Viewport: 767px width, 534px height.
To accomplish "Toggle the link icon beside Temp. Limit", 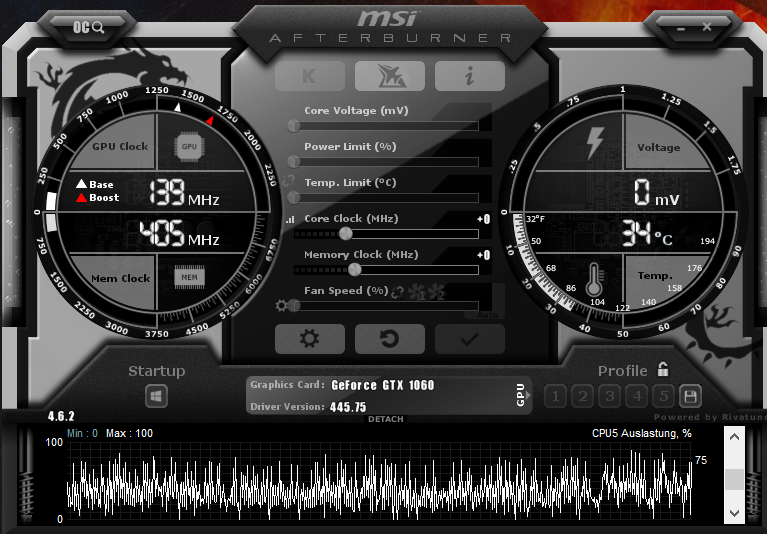I will coord(289,181).
